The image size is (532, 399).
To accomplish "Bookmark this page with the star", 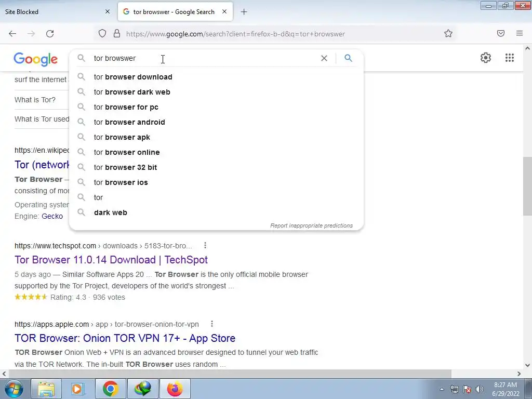I will tap(448, 33).
